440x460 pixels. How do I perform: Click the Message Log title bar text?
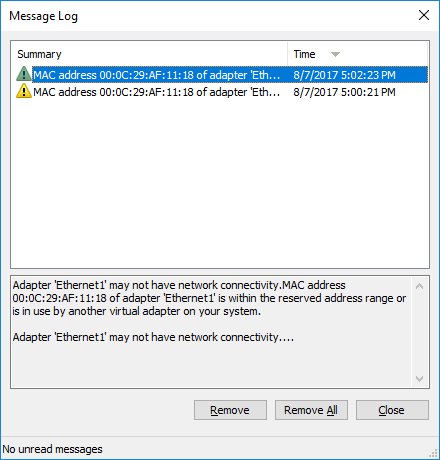[x=43, y=16]
